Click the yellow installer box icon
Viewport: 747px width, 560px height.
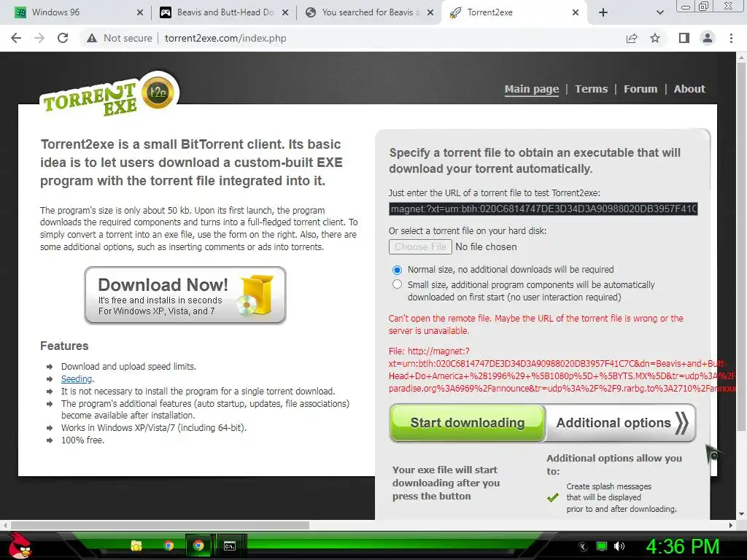[x=257, y=295]
